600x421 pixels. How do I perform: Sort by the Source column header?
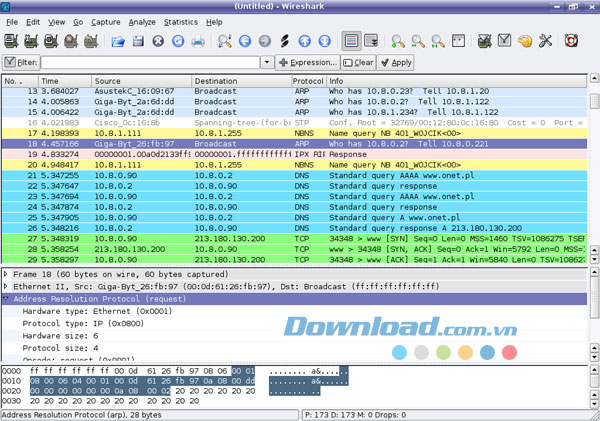pyautogui.click(x=142, y=81)
